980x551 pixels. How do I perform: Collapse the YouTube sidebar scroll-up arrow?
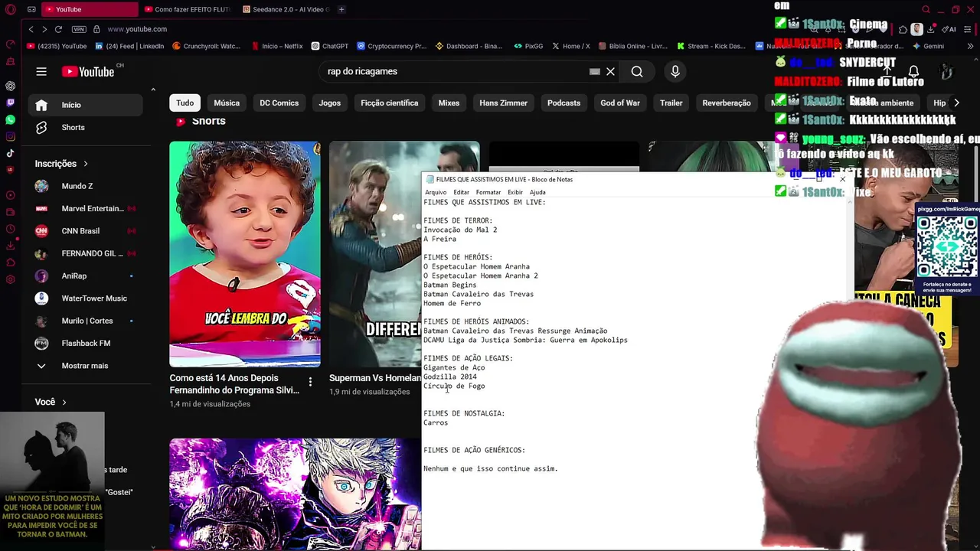tap(153, 90)
